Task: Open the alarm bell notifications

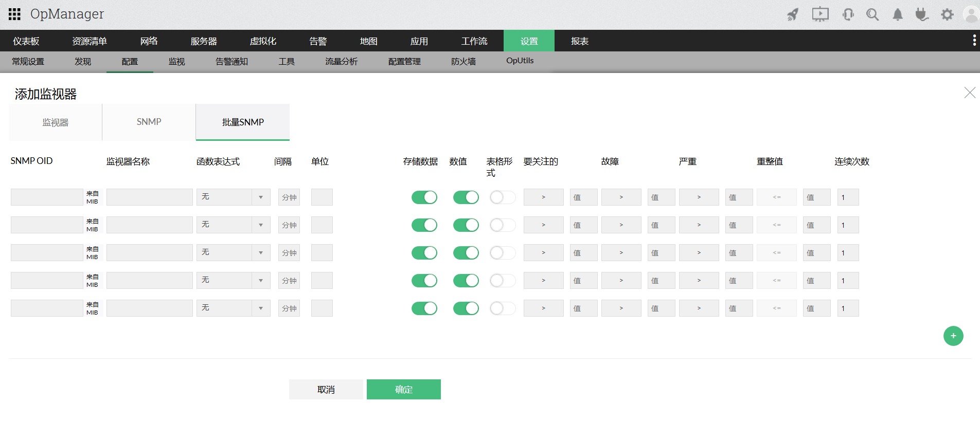Action: (x=897, y=14)
